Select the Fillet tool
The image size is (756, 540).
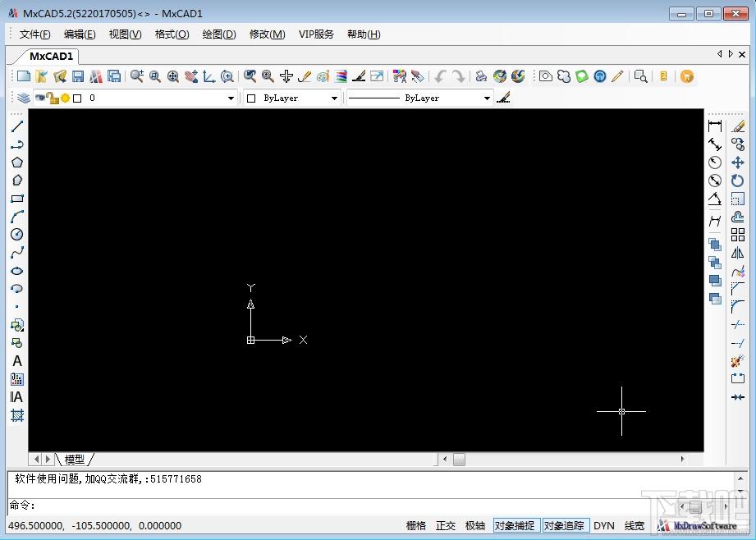click(x=738, y=307)
